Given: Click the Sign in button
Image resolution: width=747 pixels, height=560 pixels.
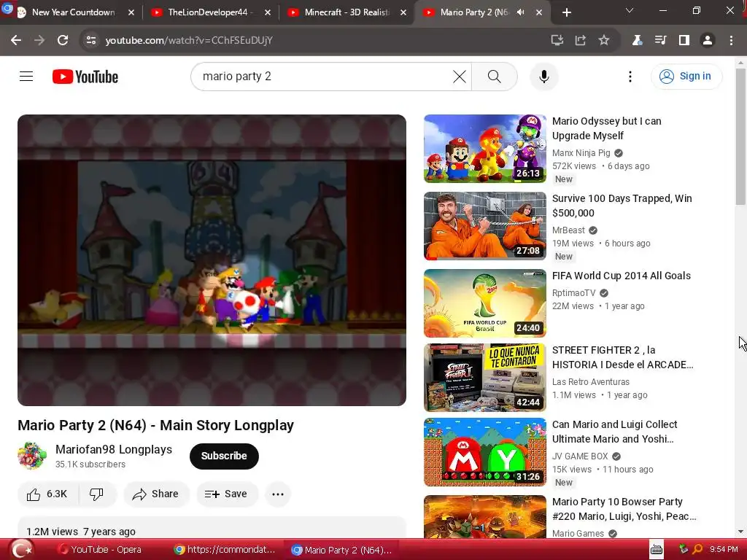Looking at the screenshot, I should tap(686, 76).
